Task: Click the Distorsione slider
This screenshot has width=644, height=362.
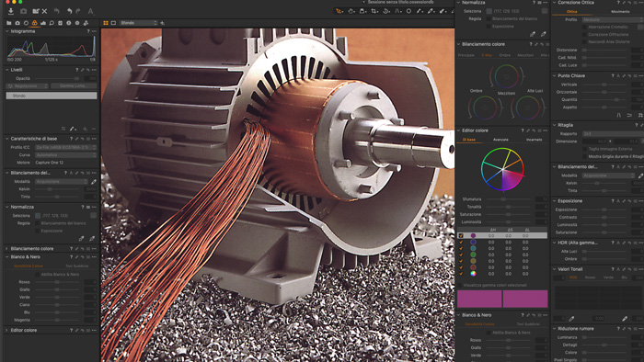Action: [x=605, y=50]
